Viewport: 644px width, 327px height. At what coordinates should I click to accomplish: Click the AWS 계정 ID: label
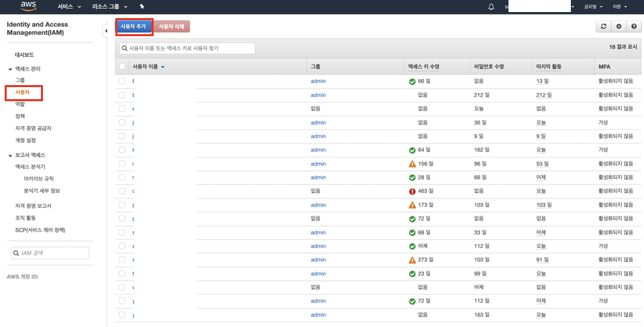23,277
